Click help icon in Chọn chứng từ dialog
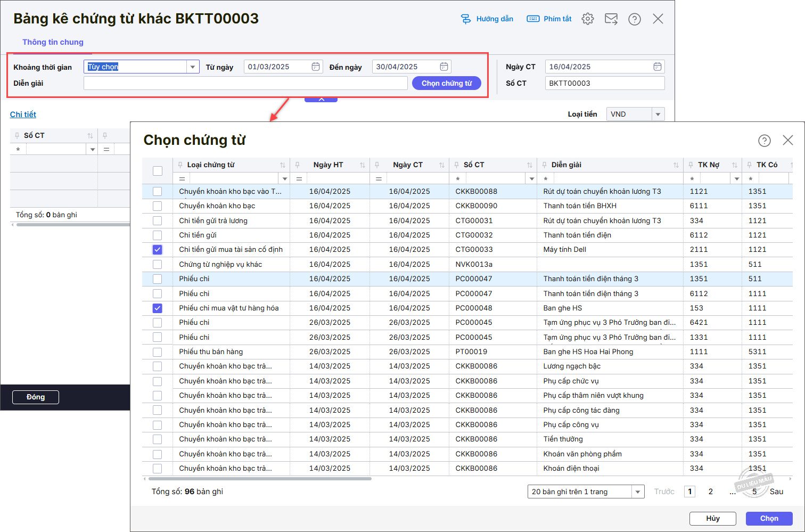This screenshot has width=805, height=532. tap(764, 141)
